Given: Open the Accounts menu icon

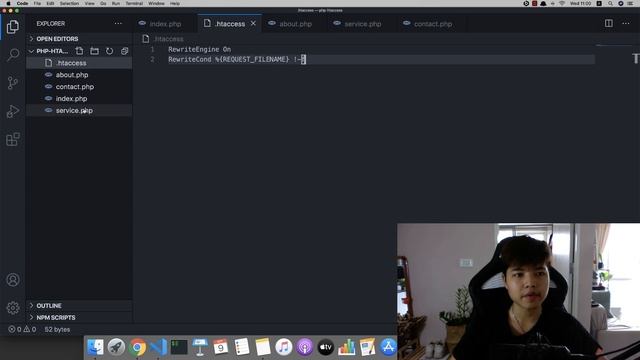Looking at the screenshot, I should tap(13, 280).
